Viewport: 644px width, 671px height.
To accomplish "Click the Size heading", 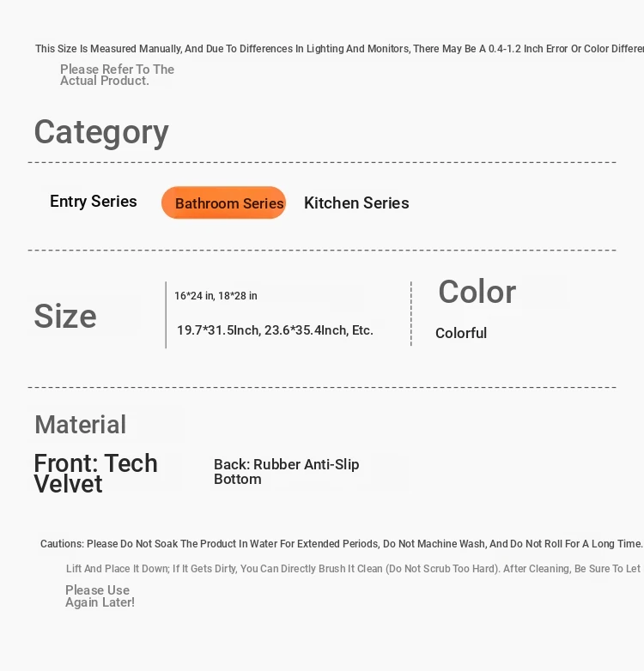I will (x=65, y=316).
